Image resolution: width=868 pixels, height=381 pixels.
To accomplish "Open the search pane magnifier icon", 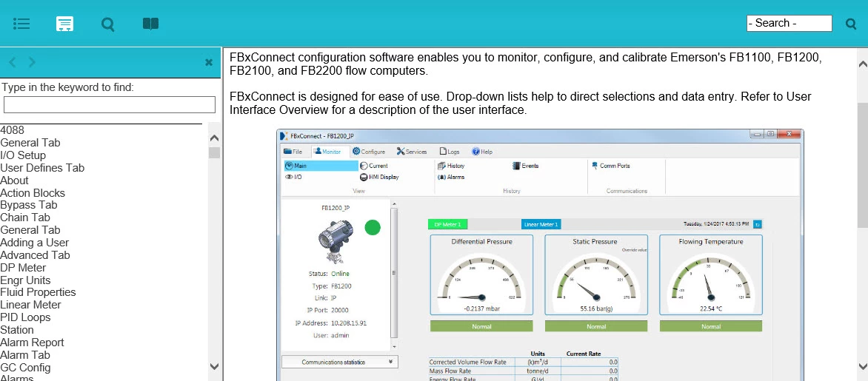I will tap(108, 24).
